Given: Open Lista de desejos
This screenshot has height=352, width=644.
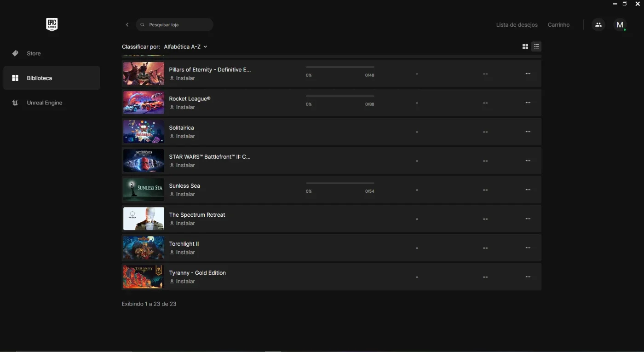Looking at the screenshot, I should [x=517, y=25].
